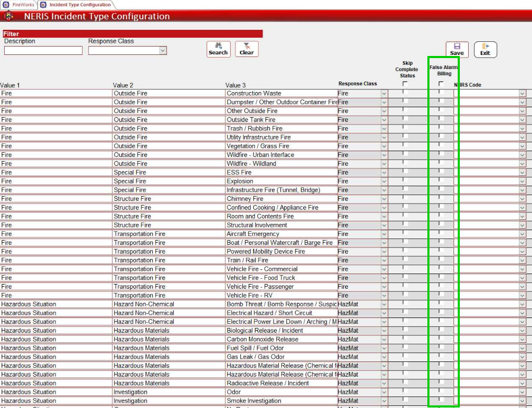Enable Skip Complete Status for Construction Waste
532x408 pixels.
[405, 93]
